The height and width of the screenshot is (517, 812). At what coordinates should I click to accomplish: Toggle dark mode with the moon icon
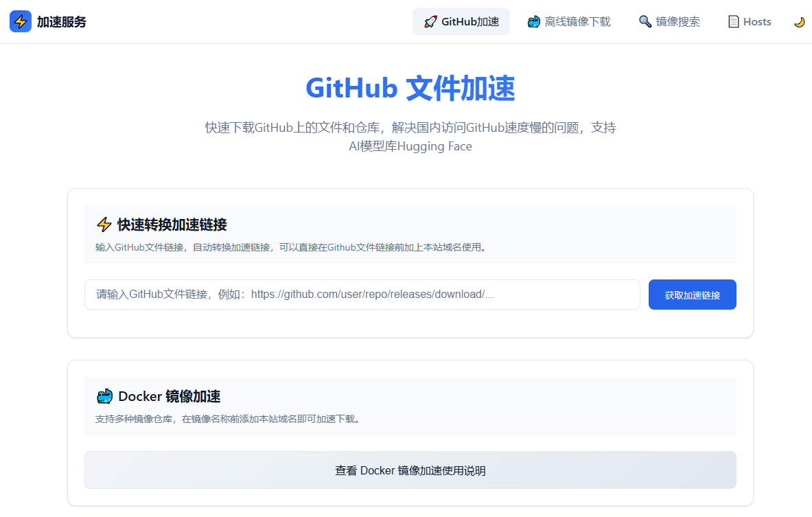pyautogui.click(x=799, y=22)
